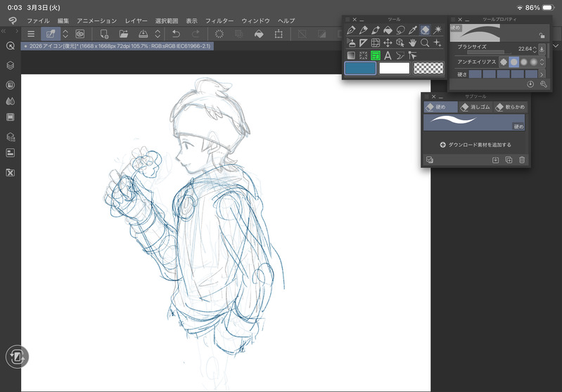562x392 pixels.
Task: Select the blue main color swatch
Action: pos(359,68)
